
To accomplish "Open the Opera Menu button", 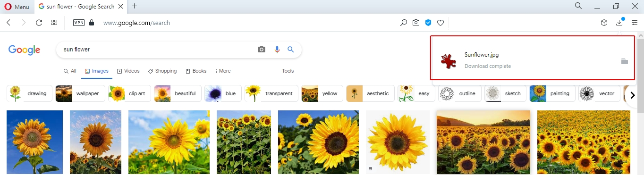I will (x=17, y=7).
